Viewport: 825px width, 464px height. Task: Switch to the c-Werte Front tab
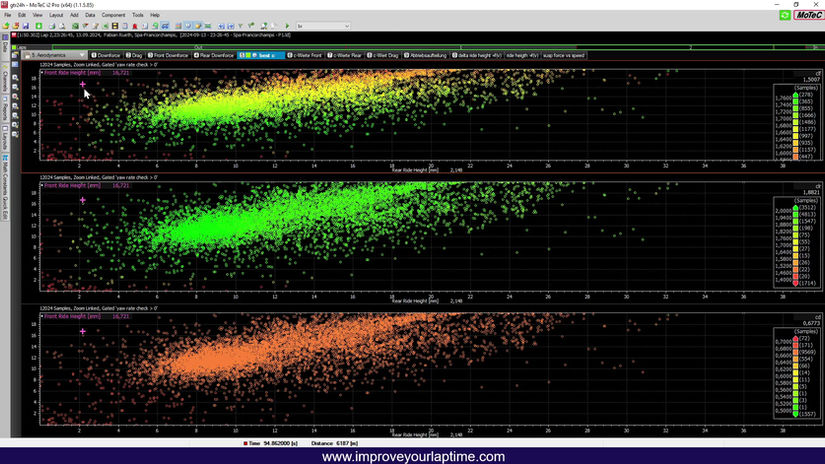[x=304, y=55]
